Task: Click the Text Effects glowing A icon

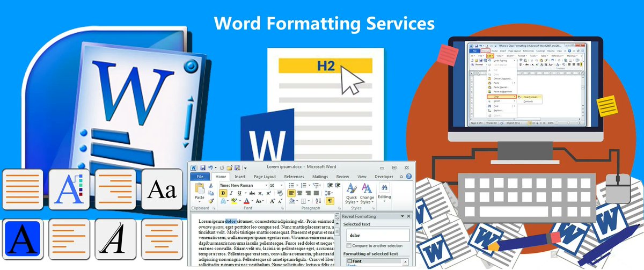Action: pos(223,201)
